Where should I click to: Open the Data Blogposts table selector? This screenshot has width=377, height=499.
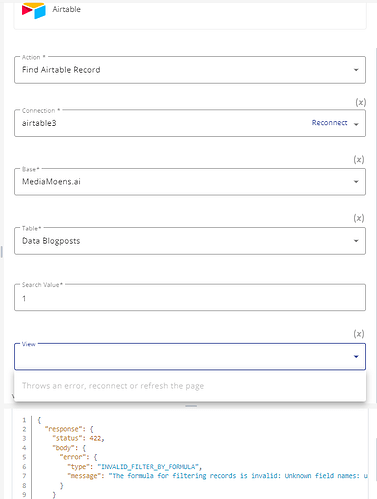(x=190, y=241)
